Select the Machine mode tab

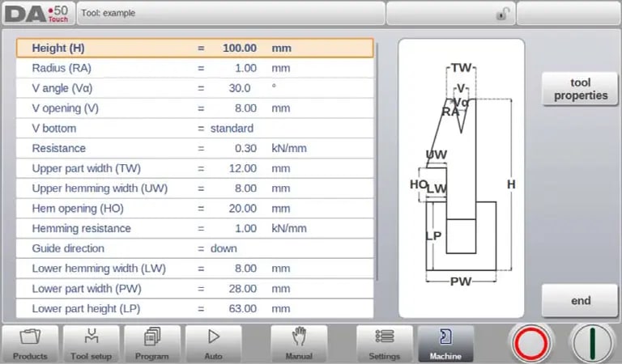tap(446, 344)
